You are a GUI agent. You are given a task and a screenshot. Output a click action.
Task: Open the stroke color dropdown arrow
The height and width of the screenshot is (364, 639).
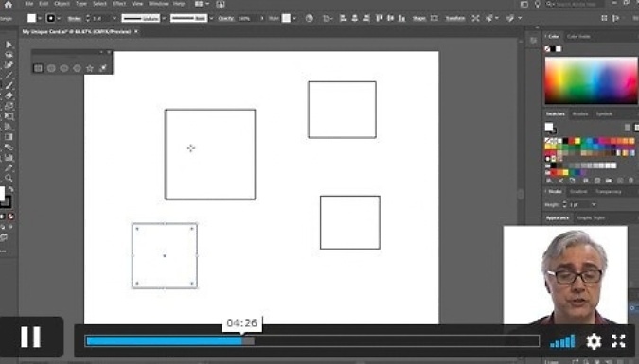59,18
